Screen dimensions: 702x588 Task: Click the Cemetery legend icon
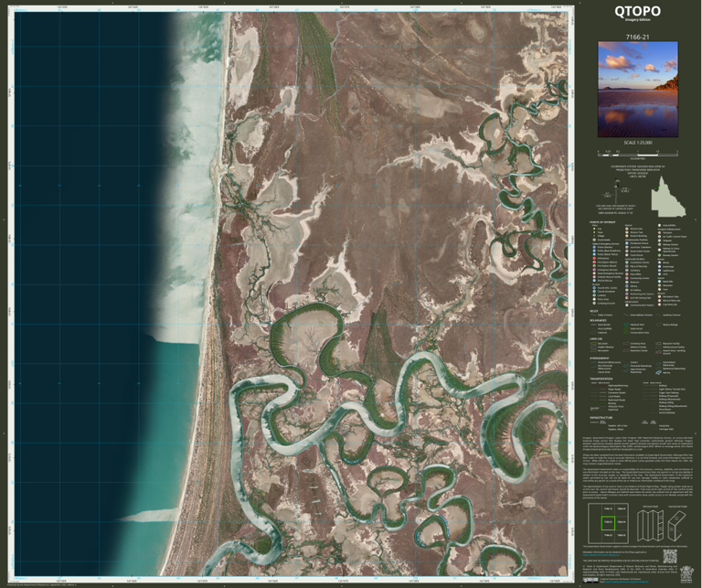pos(627,271)
